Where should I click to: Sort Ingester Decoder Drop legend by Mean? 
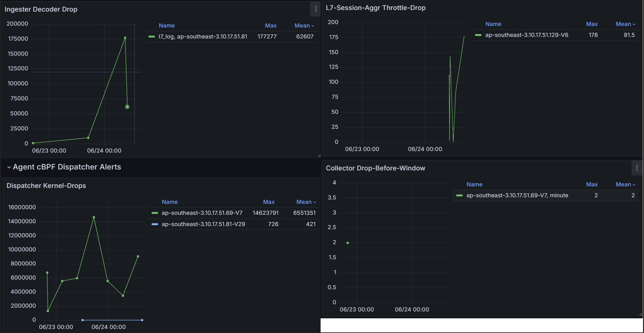[302, 26]
